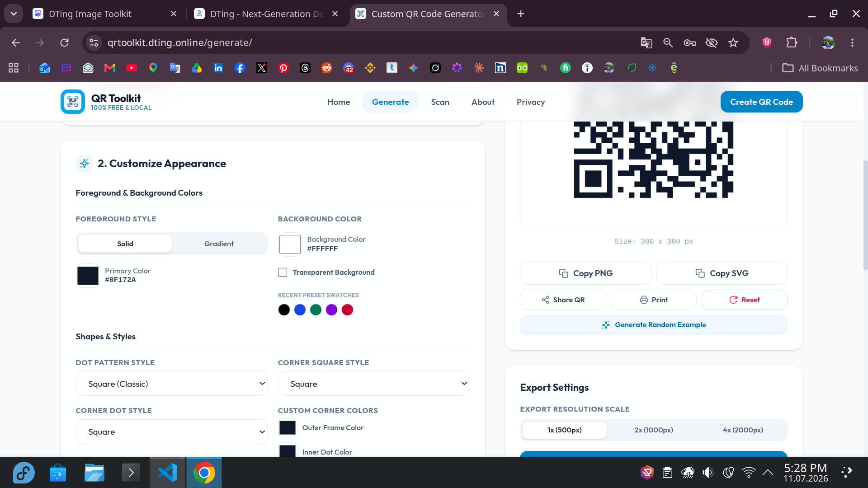Click the Print button
Screen dimensions: 868x488
pos(654,300)
